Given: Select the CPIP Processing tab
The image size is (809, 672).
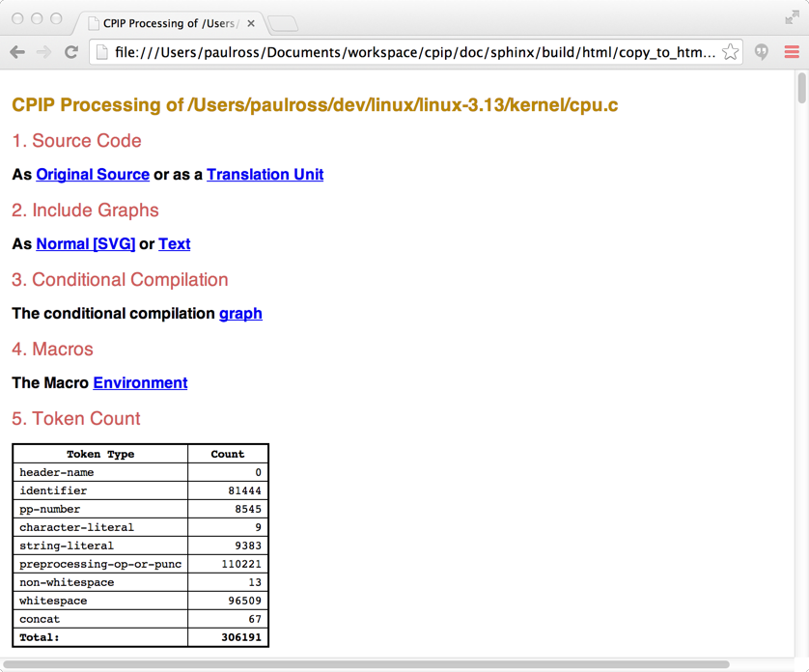Looking at the screenshot, I should click(x=169, y=23).
